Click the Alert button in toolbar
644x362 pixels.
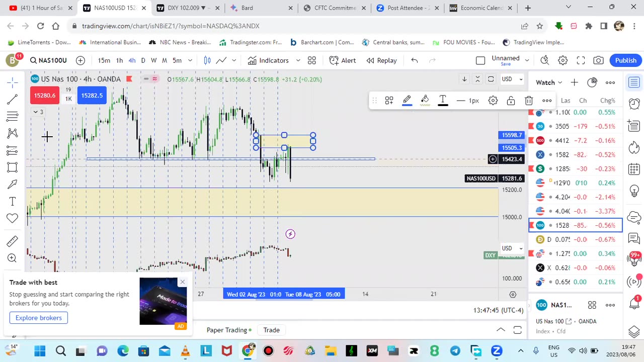(x=343, y=60)
